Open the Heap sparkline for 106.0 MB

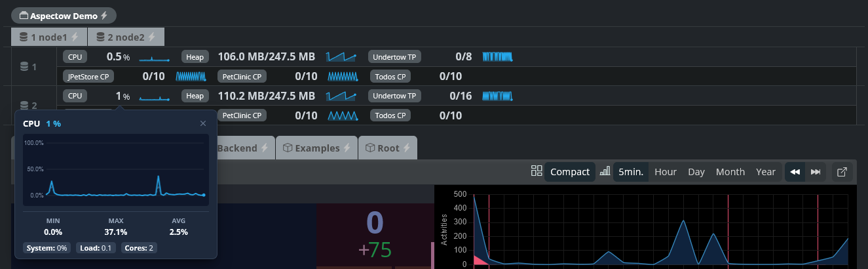tap(341, 57)
